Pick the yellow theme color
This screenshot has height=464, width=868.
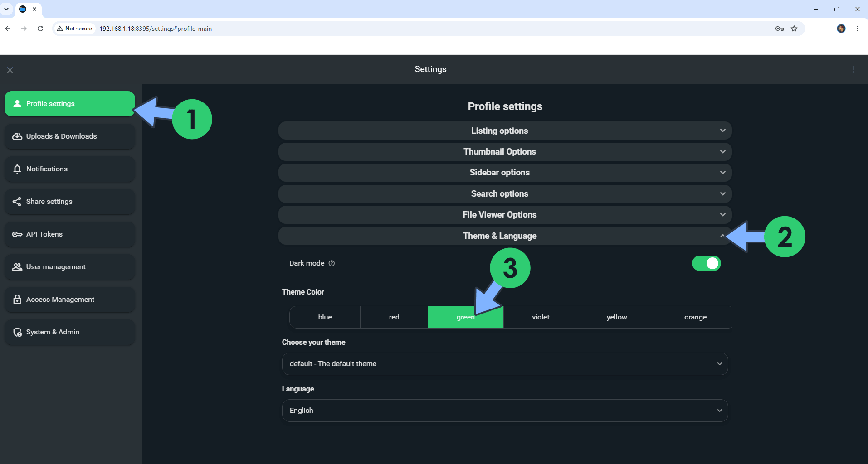[617, 317]
